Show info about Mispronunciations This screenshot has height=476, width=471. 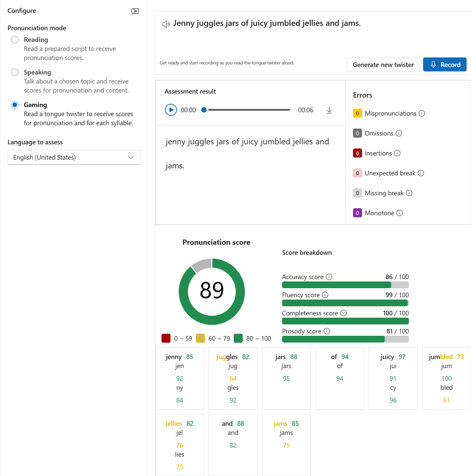click(x=422, y=113)
